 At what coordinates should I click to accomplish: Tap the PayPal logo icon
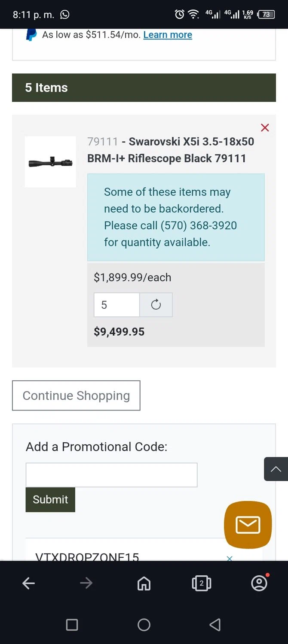tap(31, 35)
